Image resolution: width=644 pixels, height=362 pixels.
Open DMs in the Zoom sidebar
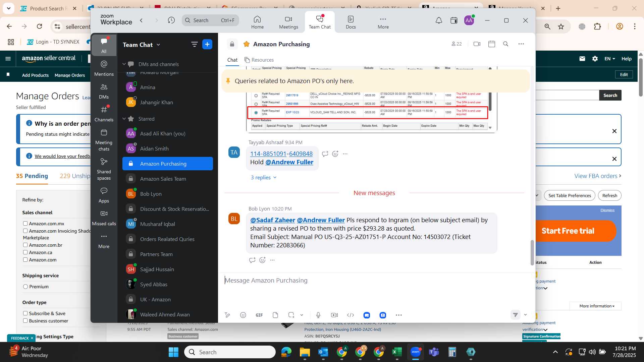tap(104, 91)
